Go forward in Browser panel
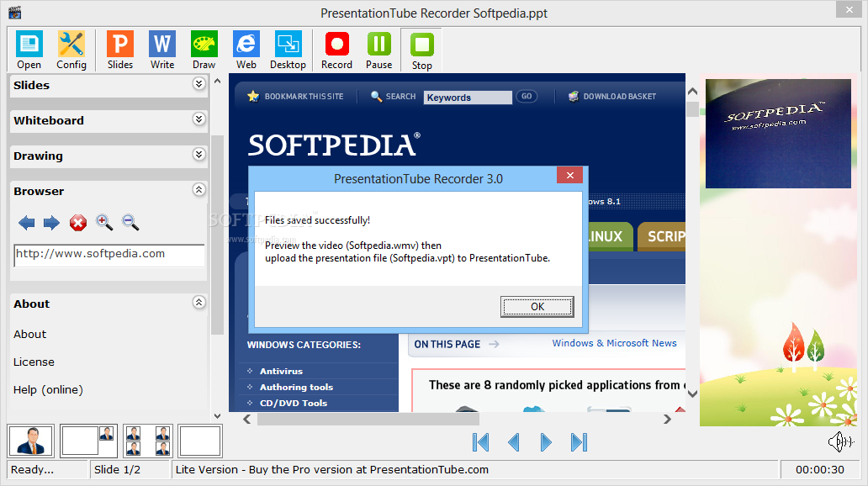Viewport: 868px width, 486px height. [51, 223]
